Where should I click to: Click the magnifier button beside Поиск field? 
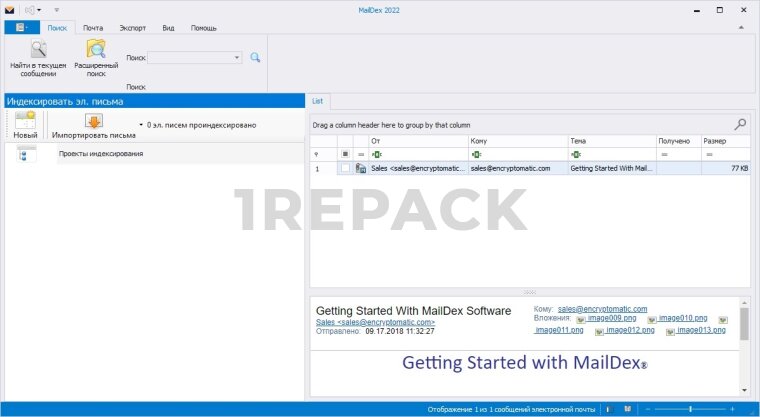coord(255,58)
